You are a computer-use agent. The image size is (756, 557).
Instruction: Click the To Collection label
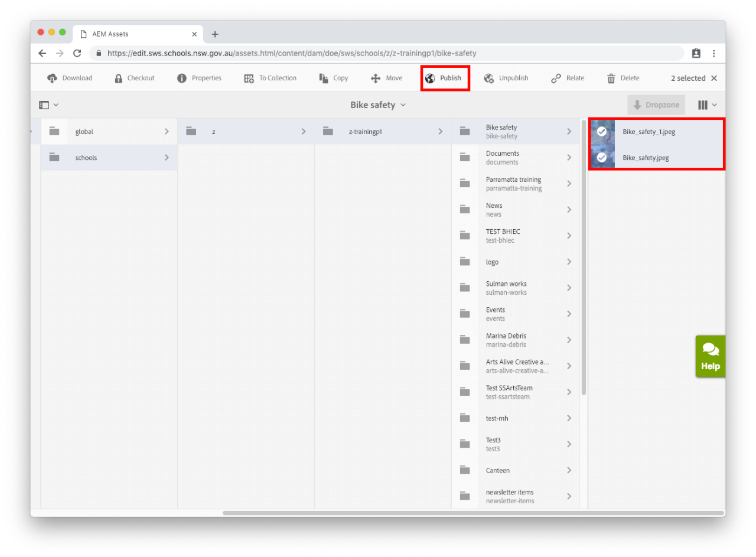278,78
